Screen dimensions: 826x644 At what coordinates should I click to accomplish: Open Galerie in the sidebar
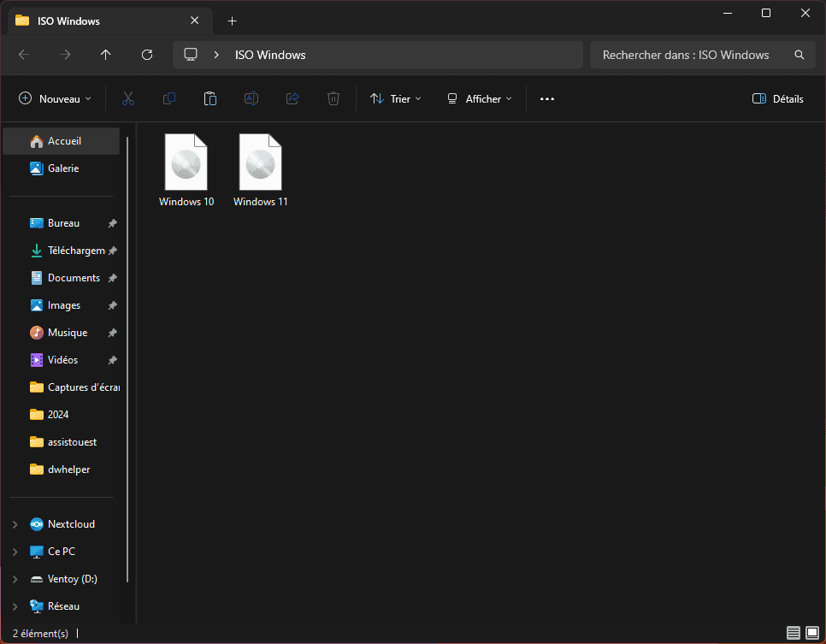click(x=61, y=168)
